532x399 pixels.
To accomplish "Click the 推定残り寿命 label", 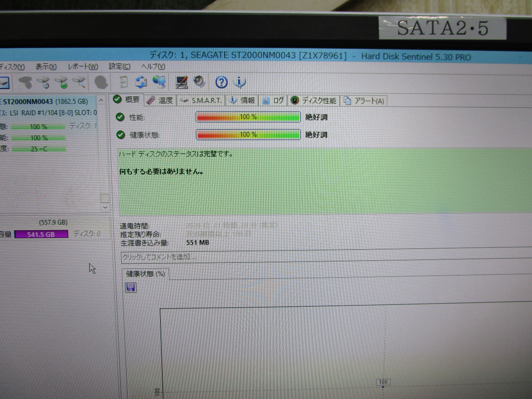I will click(x=141, y=234).
